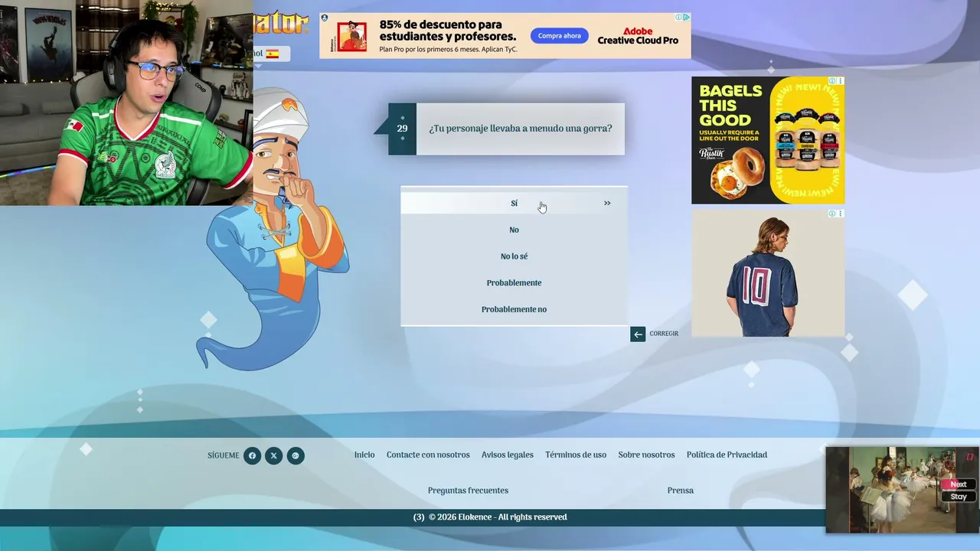Choose "Probablemente no" as the answer
This screenshot has width=980, height=551.
[x=514, y=309]
